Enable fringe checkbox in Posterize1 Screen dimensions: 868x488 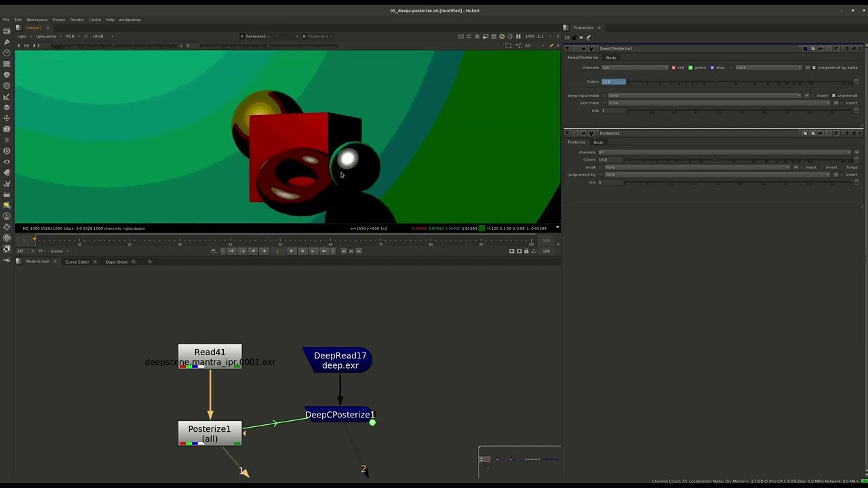pyautogui.click(x=842, y=167)
